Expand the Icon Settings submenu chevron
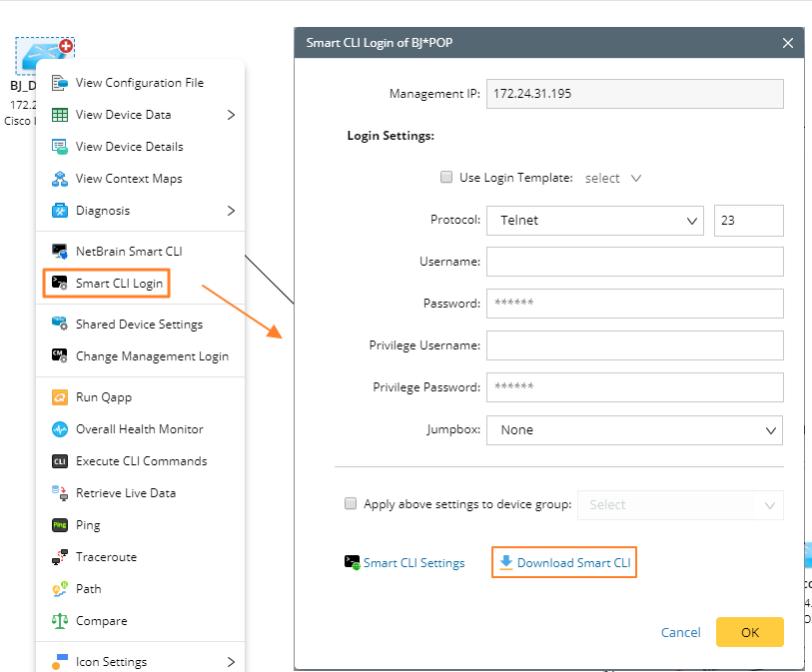The image size is (812, 672). (x=230, y=660)
